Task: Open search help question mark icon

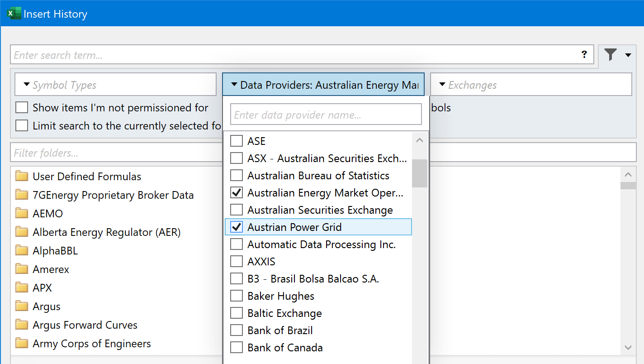Action: click(584, 55)
